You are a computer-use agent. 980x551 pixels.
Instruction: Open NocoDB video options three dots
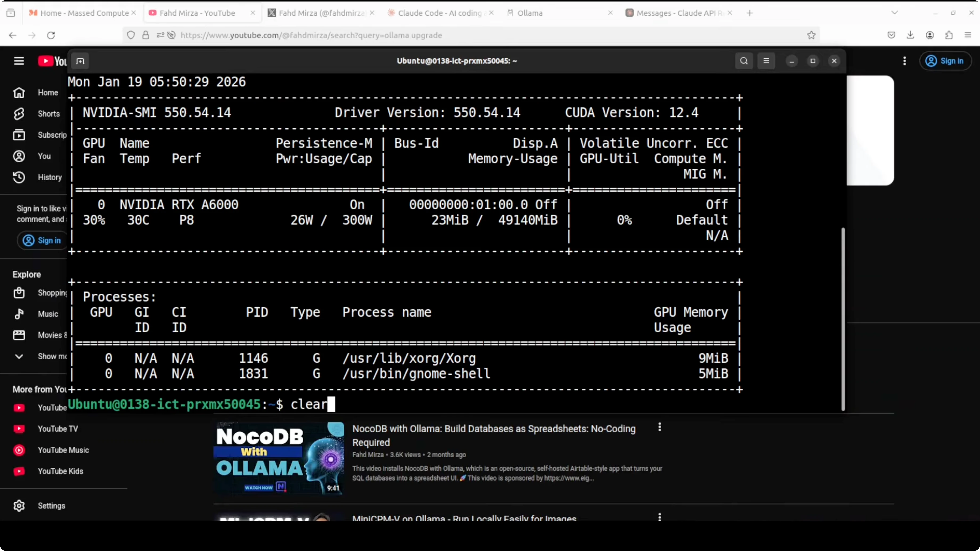[x=660, y=427]
